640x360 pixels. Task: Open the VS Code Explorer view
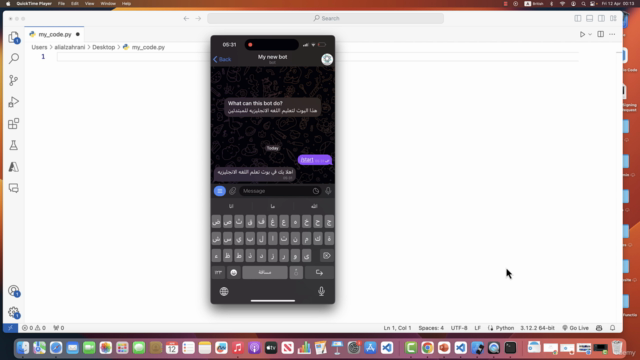pos(14,37)
